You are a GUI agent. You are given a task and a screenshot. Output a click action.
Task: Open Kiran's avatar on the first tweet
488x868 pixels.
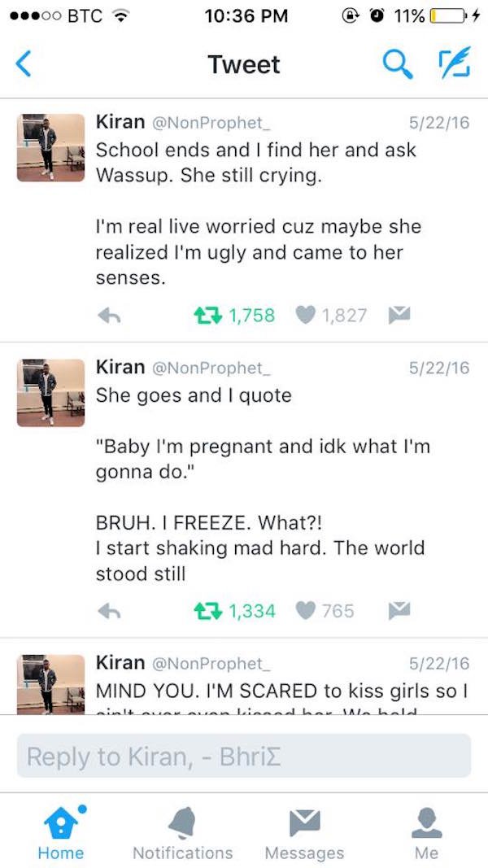coord(51,148)
